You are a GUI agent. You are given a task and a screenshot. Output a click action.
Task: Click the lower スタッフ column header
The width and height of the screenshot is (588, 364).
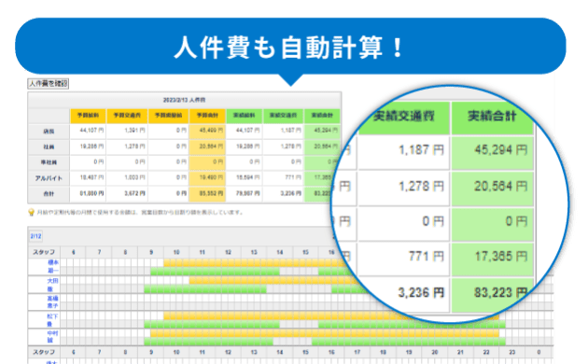pos(44,352)
